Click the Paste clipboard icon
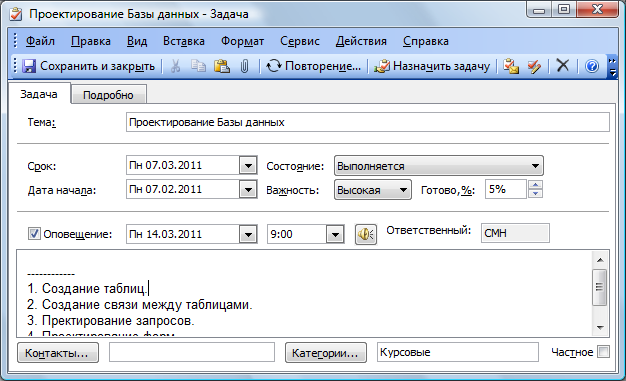This screenshot has height=381, width=626. (x=222, y=66)
